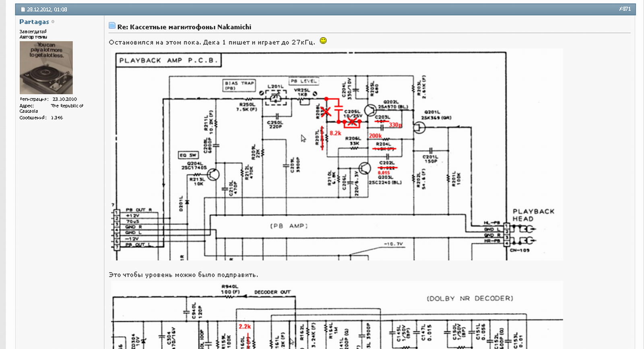Click the EQ SW label box

pyautogui.click(x=188, y=155)
